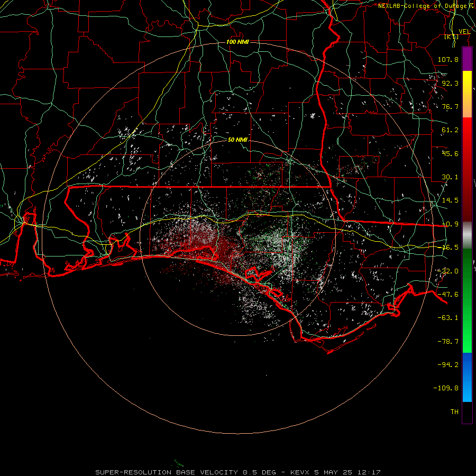Click the 100 NMI range ring label
This screenshot has width=476, height=476.
237,42
